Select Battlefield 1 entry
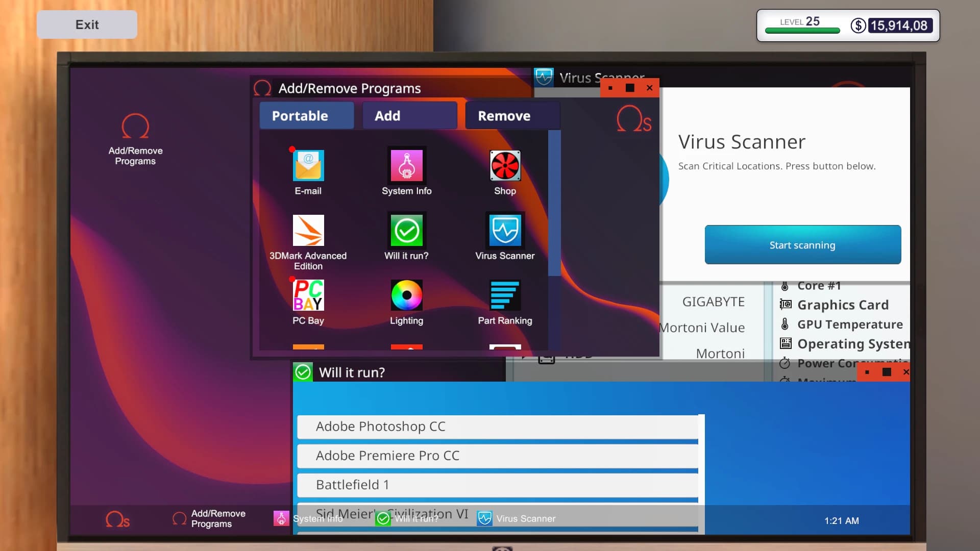 pos(498,485)
